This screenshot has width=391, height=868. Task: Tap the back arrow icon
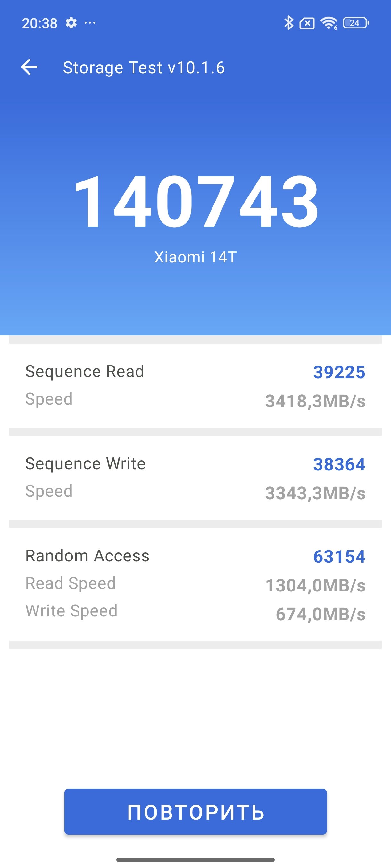point(29,67)
